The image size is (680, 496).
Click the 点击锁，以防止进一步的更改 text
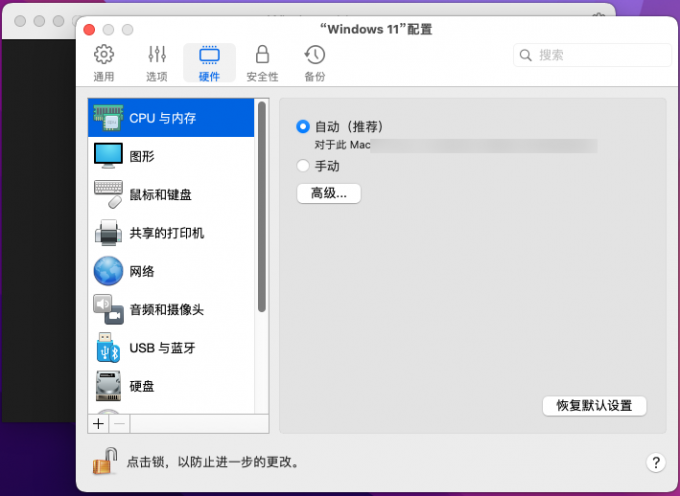pyautogui.click(x=213, y=462)
